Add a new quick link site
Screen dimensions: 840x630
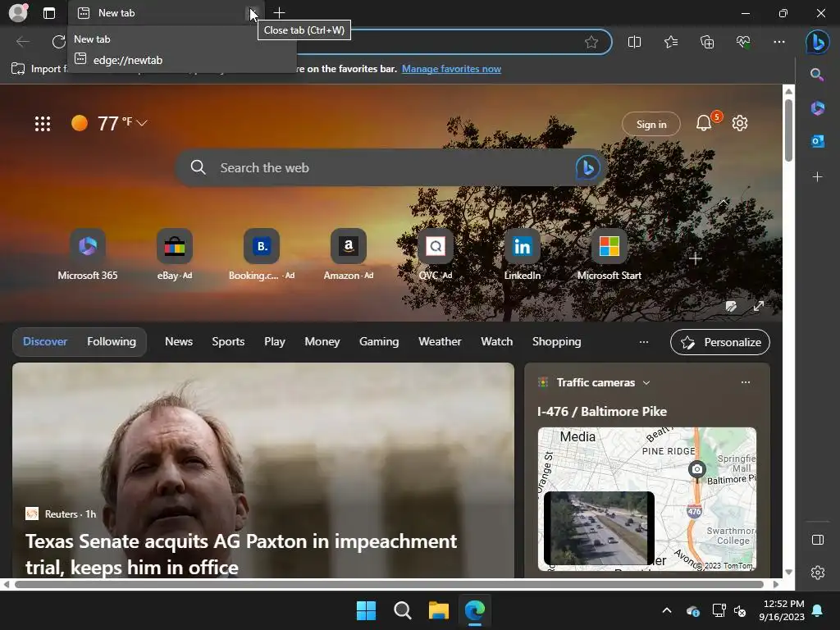click(x=696, y=258)
